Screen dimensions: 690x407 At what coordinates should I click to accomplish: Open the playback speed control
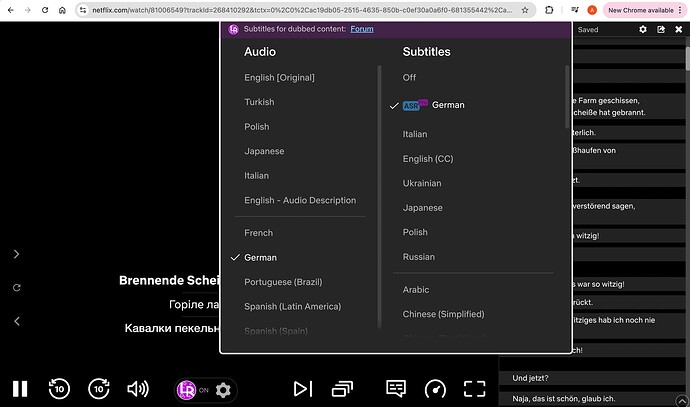(x=435, y=389)
